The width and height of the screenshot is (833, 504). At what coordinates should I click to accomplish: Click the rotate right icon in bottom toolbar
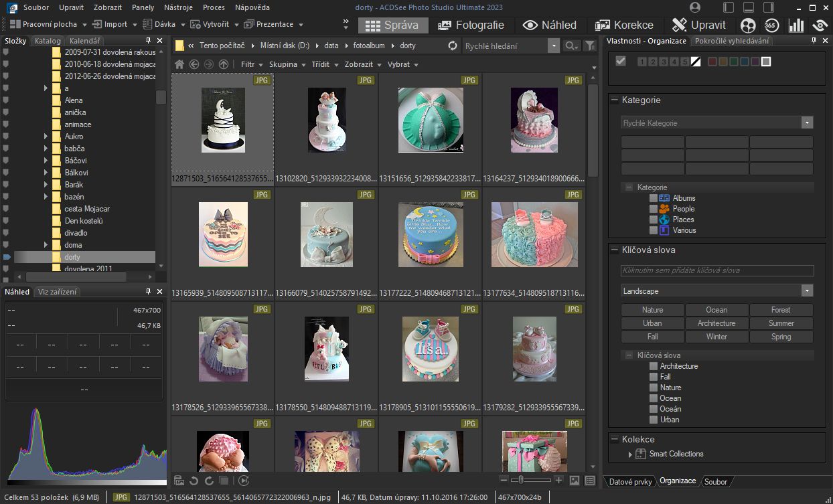[x=209, y=481]
